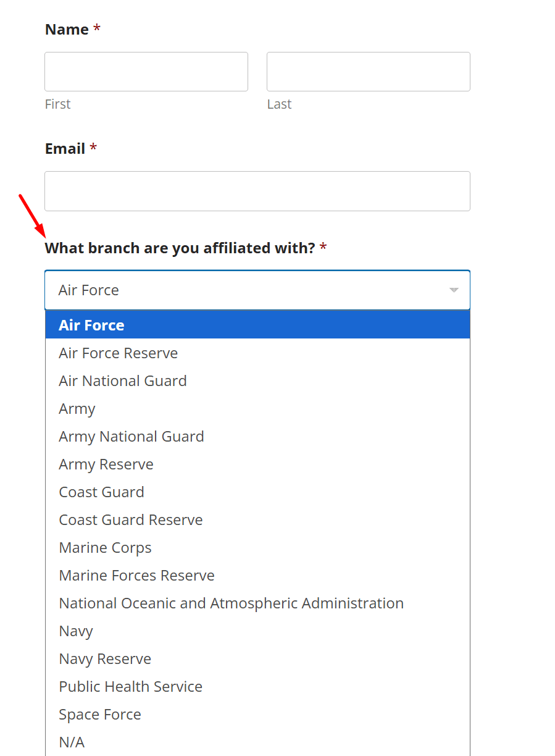Pick the Army option
The image size is (555, 756).
tap(77, 408)
